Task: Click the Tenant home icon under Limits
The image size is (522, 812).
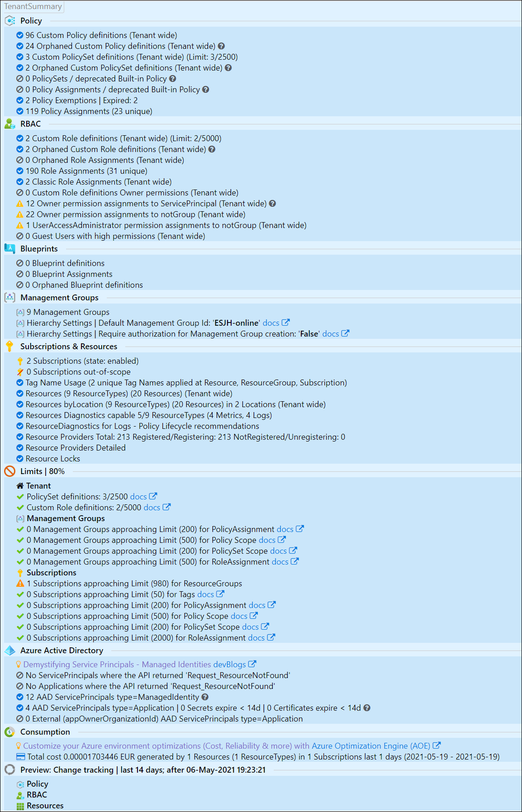Action: [20, 486]
